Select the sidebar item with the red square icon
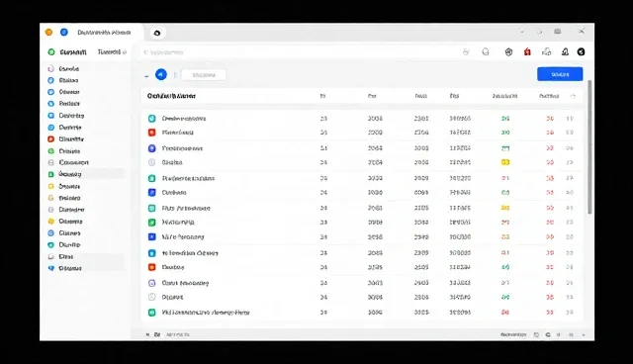Screen dimensions: 633x364 click(x=66, y=138)
